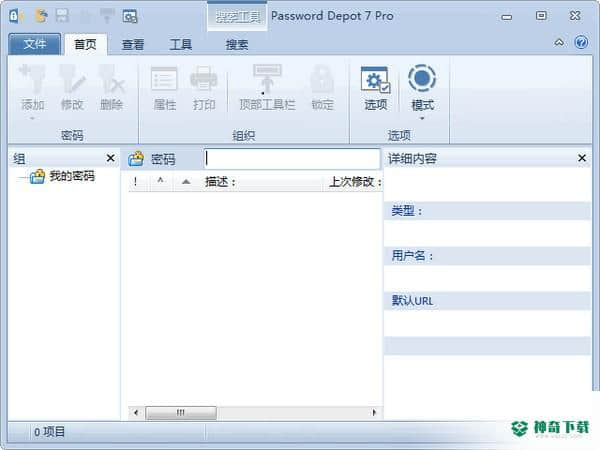600x450 pixels.
Task: Click the open database icon in quick access toolbar
Action: 41,16
